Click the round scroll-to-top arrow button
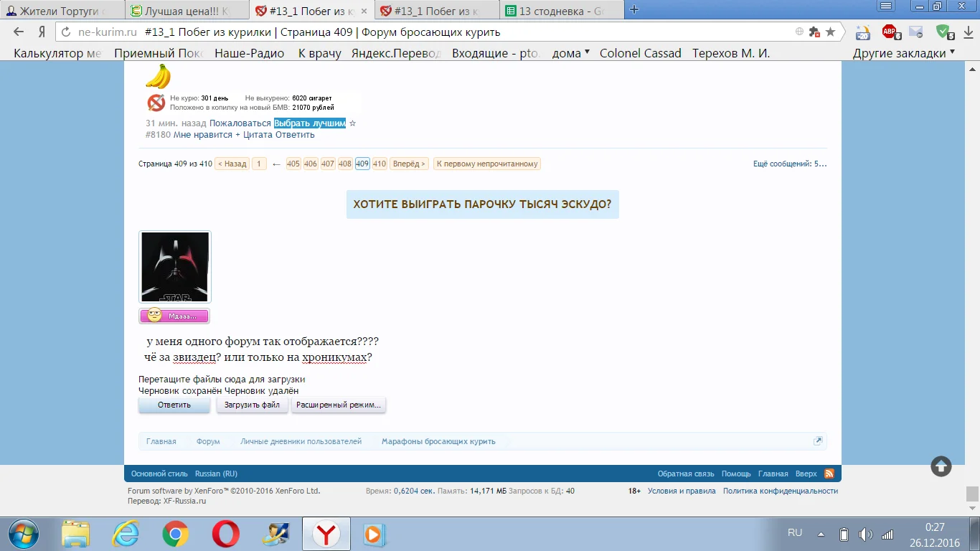The image size is (980, 551). 941,466
